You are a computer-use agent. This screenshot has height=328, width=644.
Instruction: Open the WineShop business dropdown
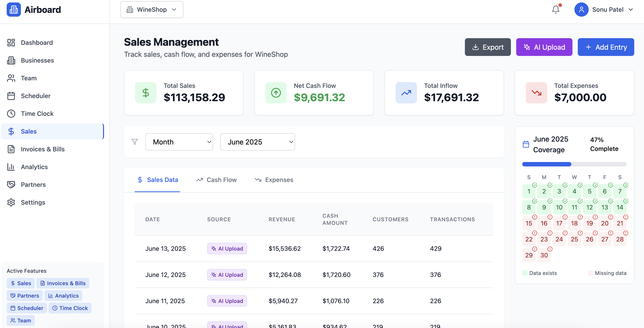click(x=152, y=10)
